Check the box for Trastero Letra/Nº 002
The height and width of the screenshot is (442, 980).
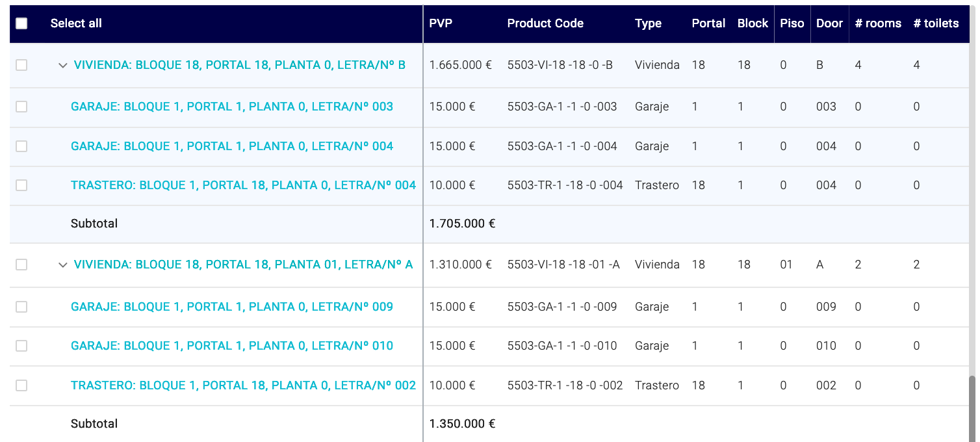(x=21, y=385)
